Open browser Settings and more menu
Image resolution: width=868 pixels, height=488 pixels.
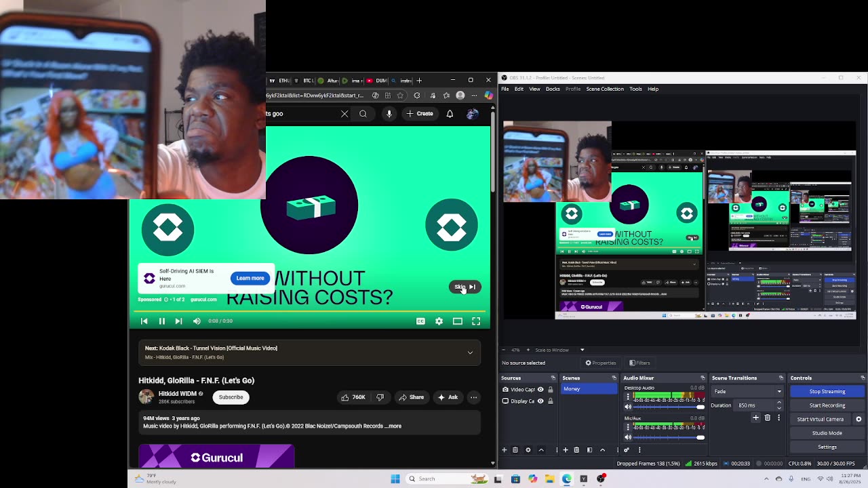pos(474,96)
